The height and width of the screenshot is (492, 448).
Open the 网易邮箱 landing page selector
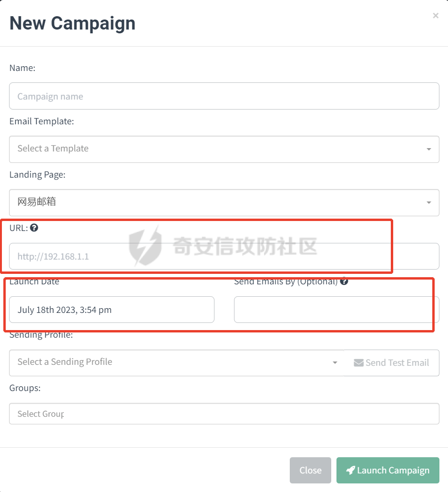pos(224,202)
